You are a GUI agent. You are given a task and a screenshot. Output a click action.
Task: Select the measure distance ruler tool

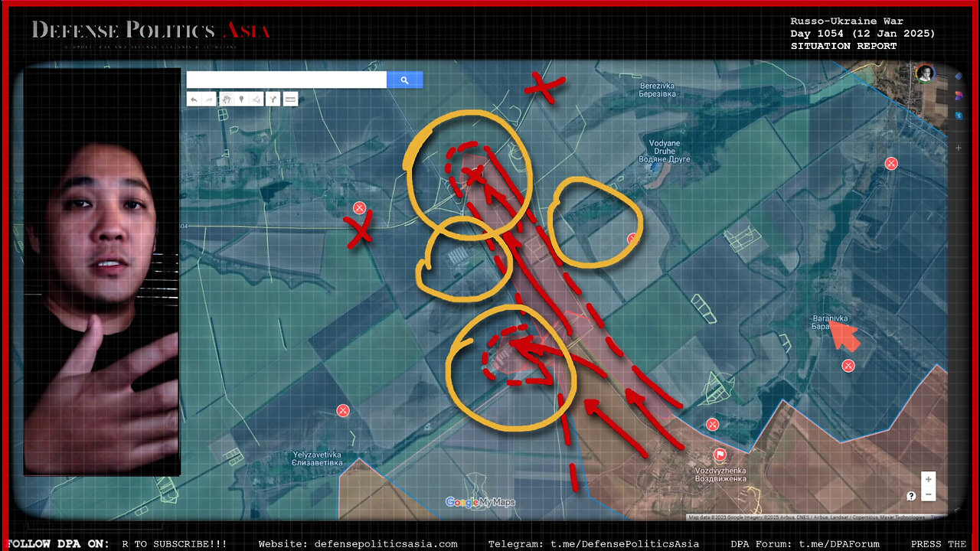tap(290, 99)
